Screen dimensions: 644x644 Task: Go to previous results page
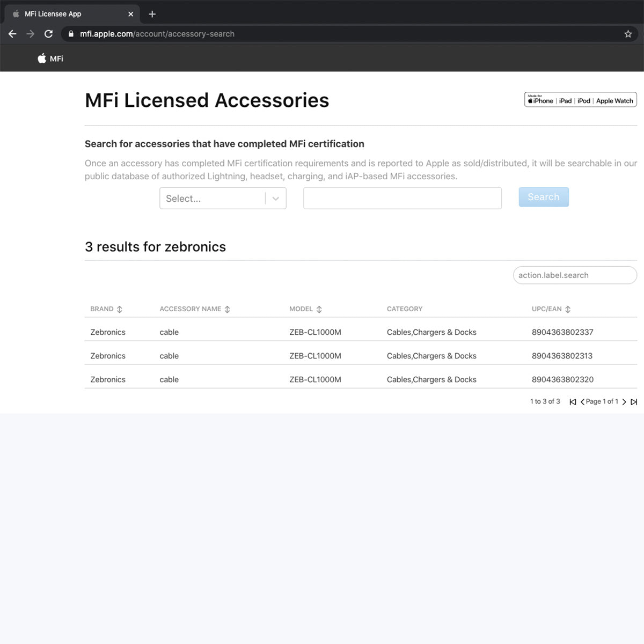pos(582,402)
